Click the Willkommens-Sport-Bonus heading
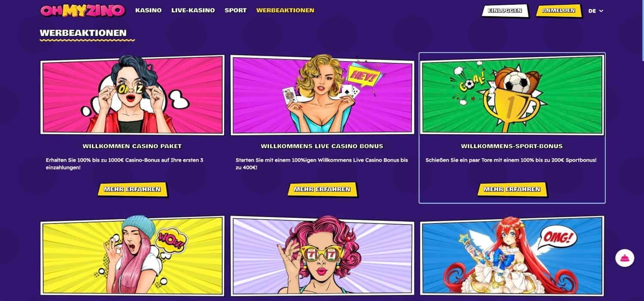 tap(512, 146)
